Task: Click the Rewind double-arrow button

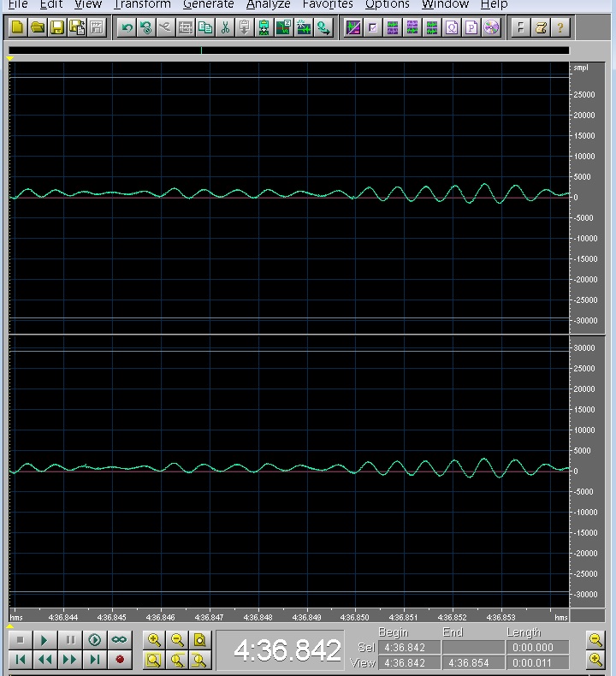Action: click(x=44, y=659)
